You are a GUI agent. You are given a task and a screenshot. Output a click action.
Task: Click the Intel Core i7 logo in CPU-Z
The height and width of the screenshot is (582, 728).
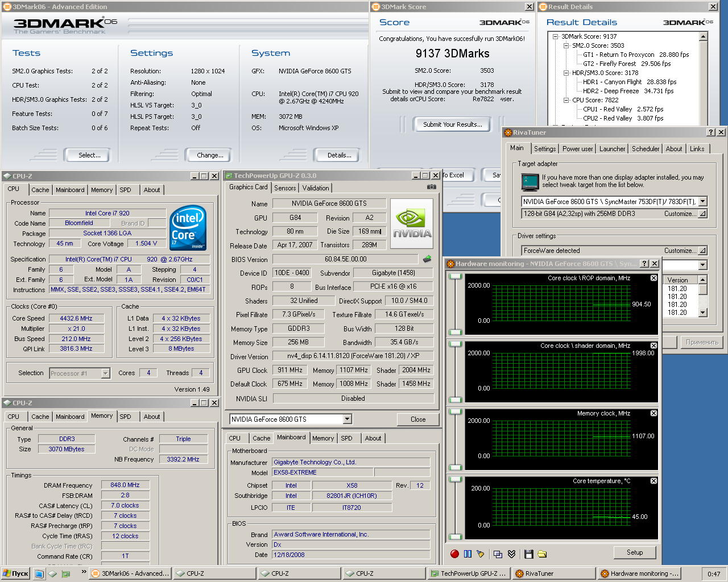(188, 227)
